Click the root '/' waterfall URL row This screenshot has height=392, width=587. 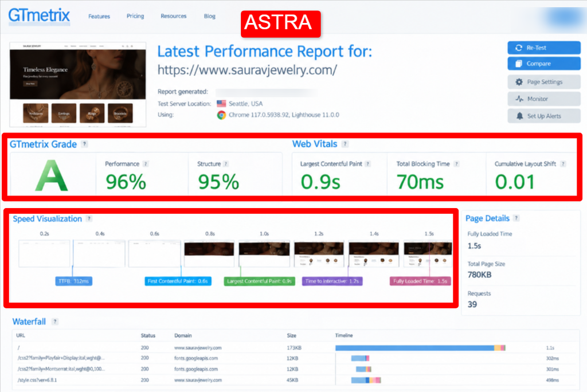[x=296, y=348]
